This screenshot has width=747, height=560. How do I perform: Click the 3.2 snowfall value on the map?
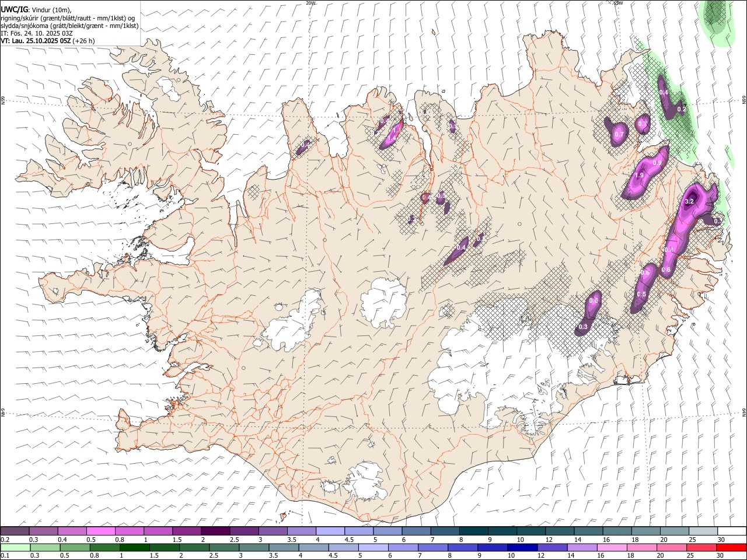tap(689, 202)
